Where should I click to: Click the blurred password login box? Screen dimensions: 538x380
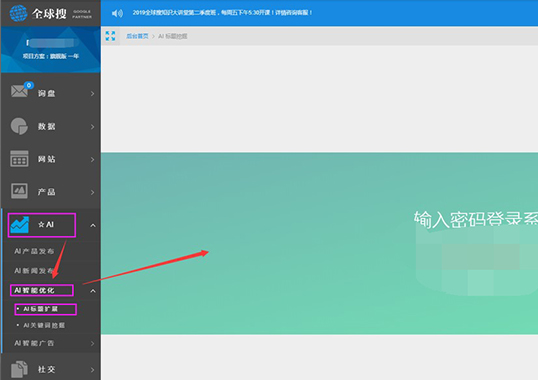click(477, 262)
